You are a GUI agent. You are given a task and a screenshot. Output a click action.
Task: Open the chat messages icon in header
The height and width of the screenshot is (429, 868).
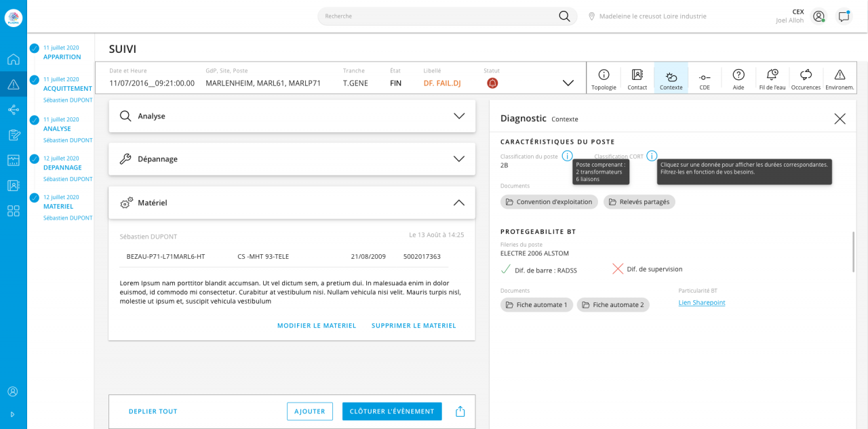844,16
